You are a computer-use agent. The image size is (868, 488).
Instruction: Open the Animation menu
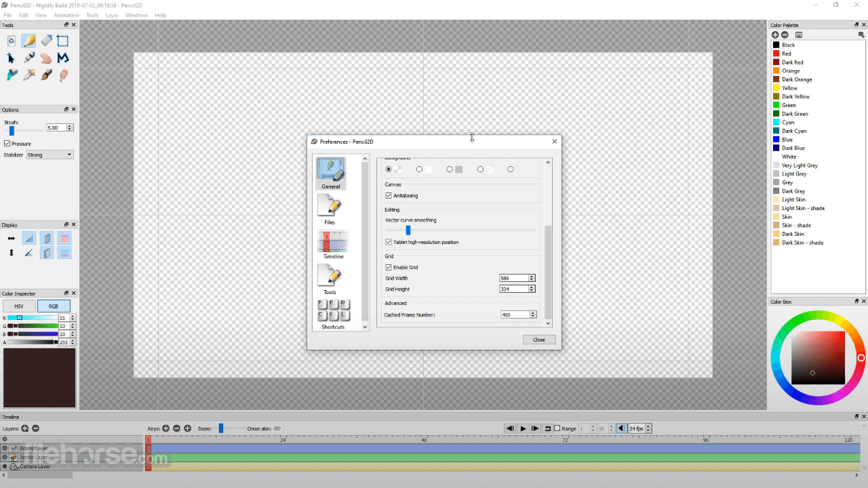pyautogui.click(x=66, y=15)
